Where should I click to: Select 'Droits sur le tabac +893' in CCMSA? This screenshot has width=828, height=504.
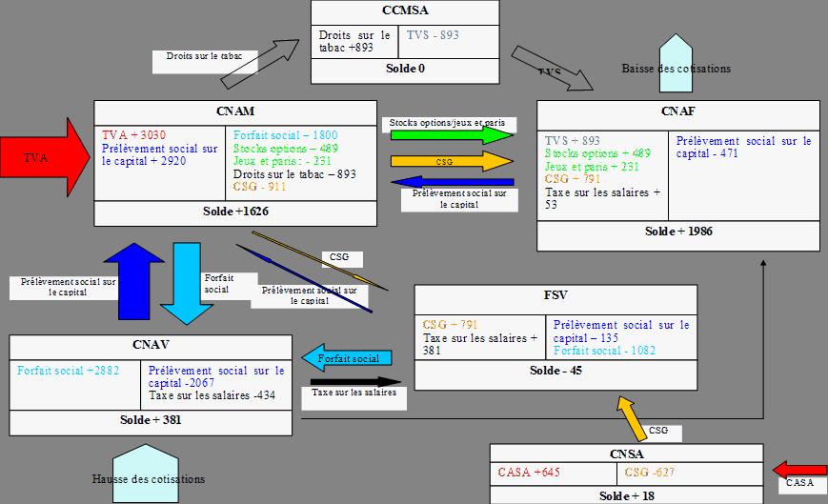(354, 41)
